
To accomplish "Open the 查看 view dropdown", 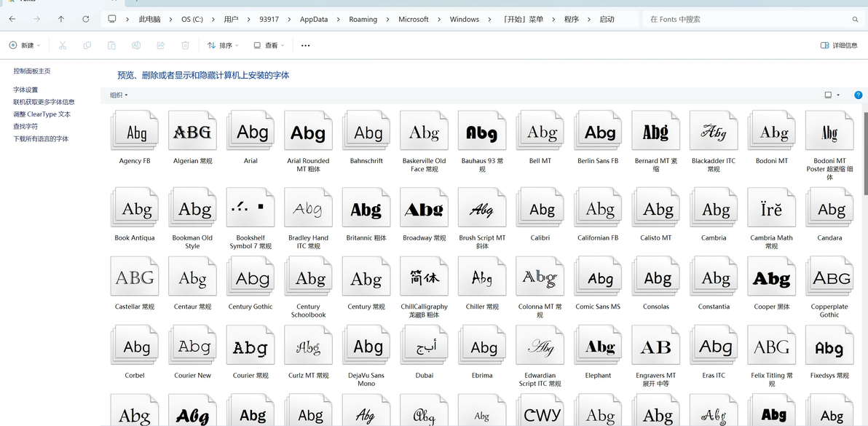I will pyautogui.click(x=269, y=45).
